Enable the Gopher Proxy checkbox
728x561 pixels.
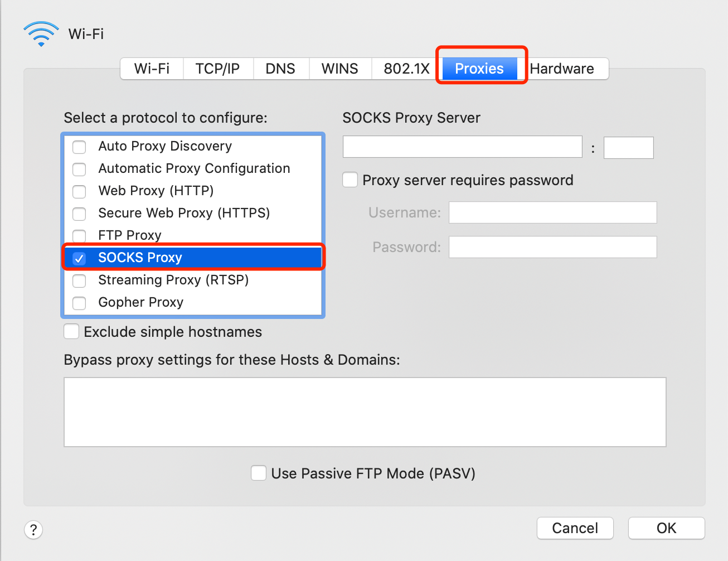79,303
